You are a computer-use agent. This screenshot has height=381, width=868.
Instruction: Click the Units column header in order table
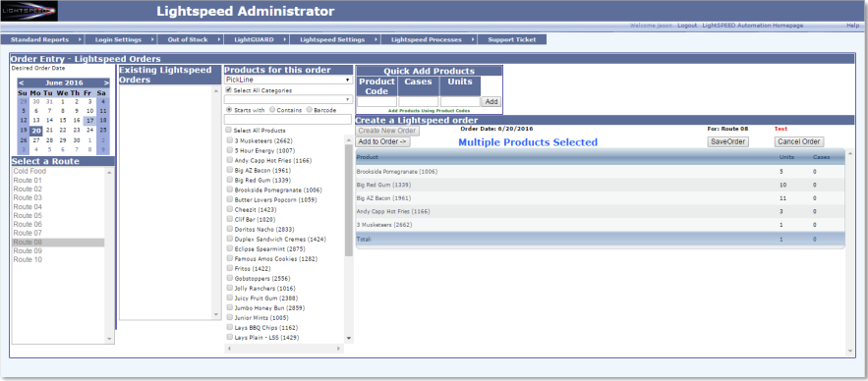pyautogui.click(x=786, y=157)
